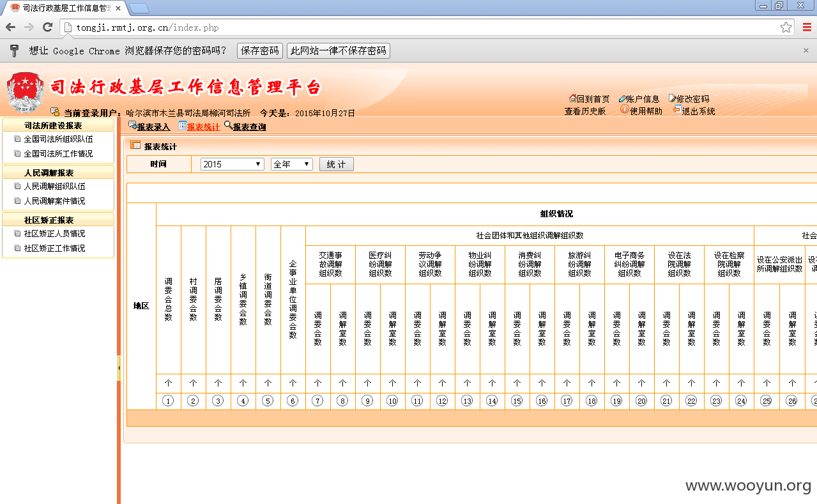The image size is (817, 504).
Task: Open a new browser tab
Action: (x=139, y=8)
